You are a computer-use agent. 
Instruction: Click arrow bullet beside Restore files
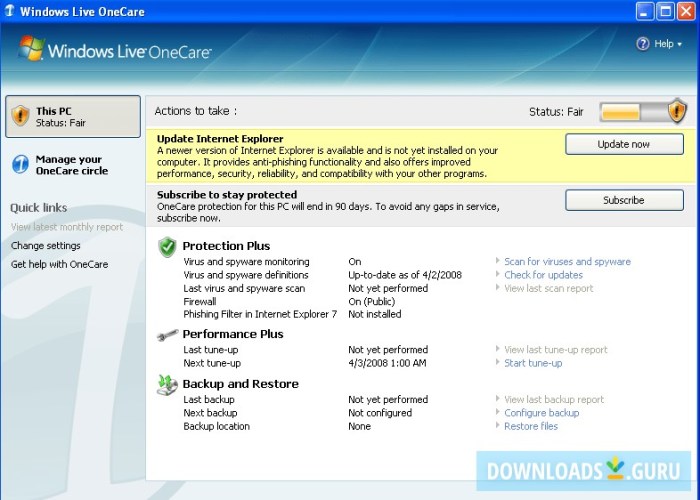coord(498,425)
